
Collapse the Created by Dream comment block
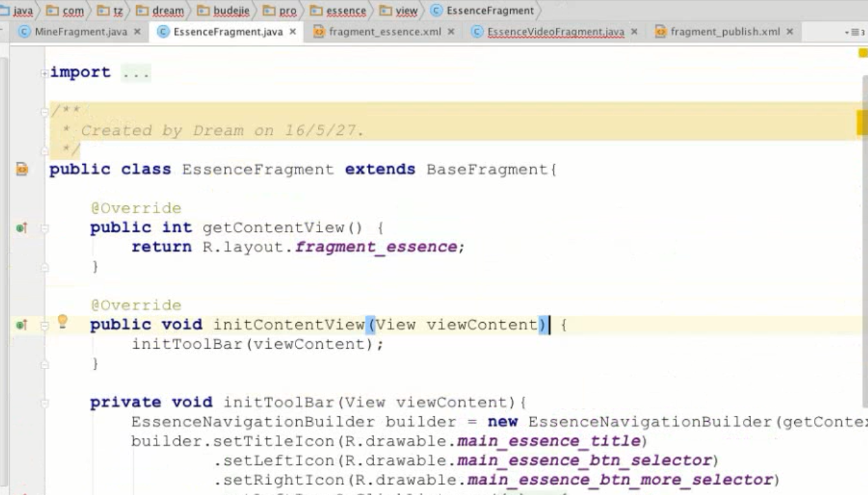tap(44, 111)
